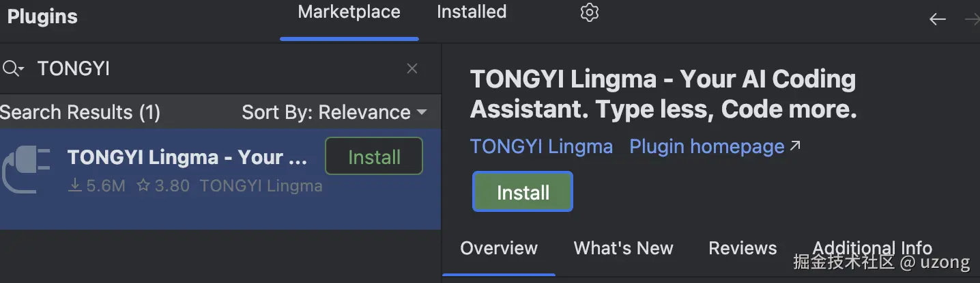
Task: Open the Overview tab
Action: click(499, 248)
